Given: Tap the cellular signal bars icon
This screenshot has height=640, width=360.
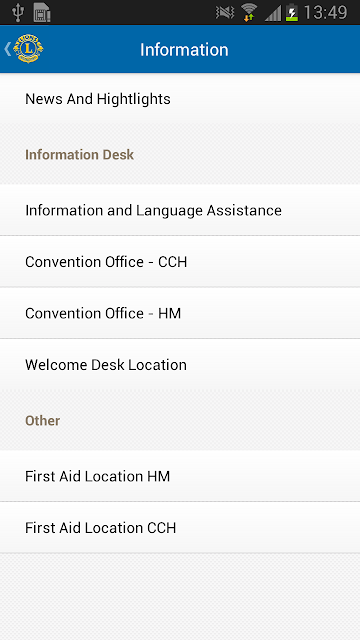Looking at the screenshot, I should (273, 13).
